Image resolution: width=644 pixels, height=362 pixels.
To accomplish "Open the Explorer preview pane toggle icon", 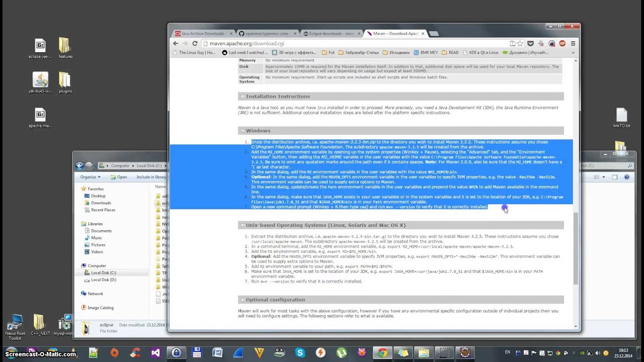I will (x=615, y=177).
